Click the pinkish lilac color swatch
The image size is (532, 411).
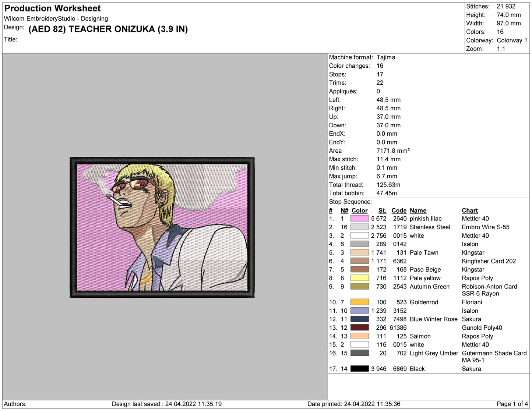[359, 219]
